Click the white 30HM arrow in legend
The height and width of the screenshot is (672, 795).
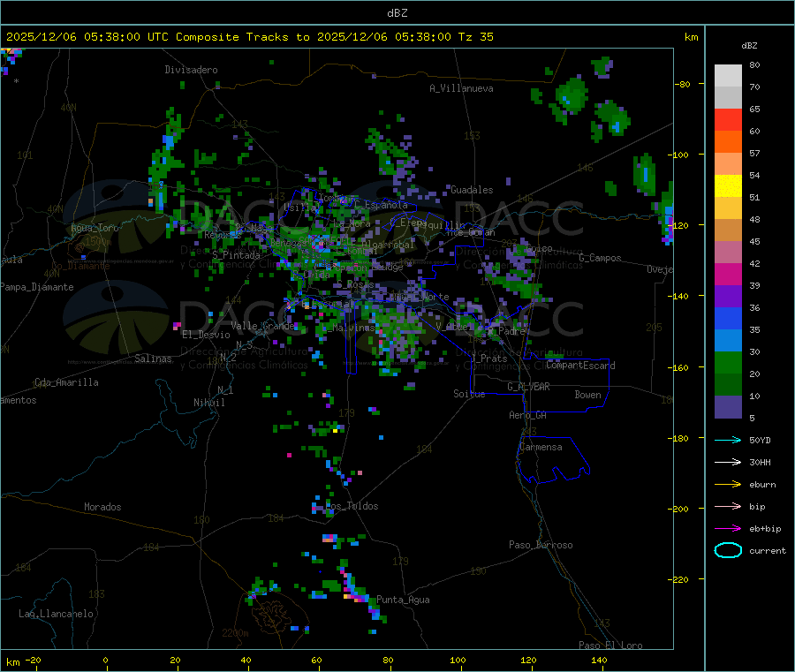coord(728,462)
